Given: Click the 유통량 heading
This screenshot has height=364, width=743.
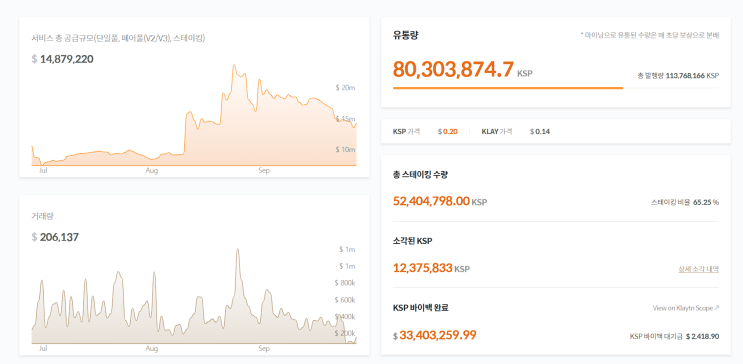Looking at the screenshot, I should tap(405, 35).
